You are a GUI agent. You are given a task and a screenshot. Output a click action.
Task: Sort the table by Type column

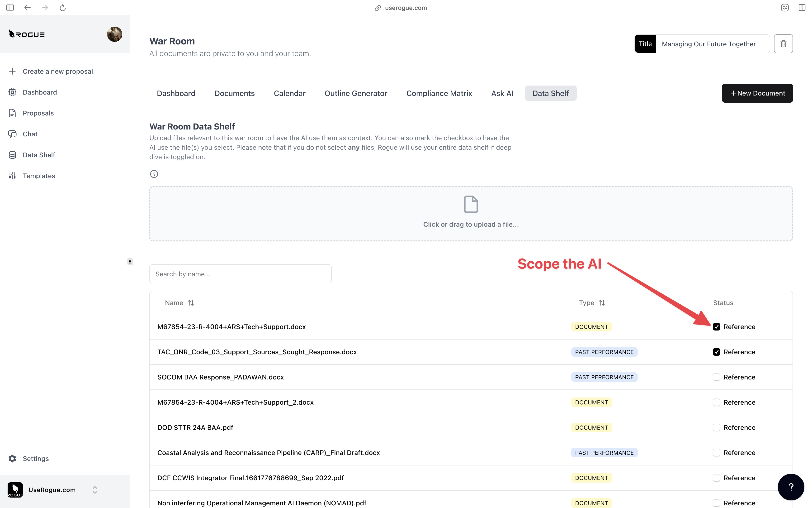pos(602,303)
